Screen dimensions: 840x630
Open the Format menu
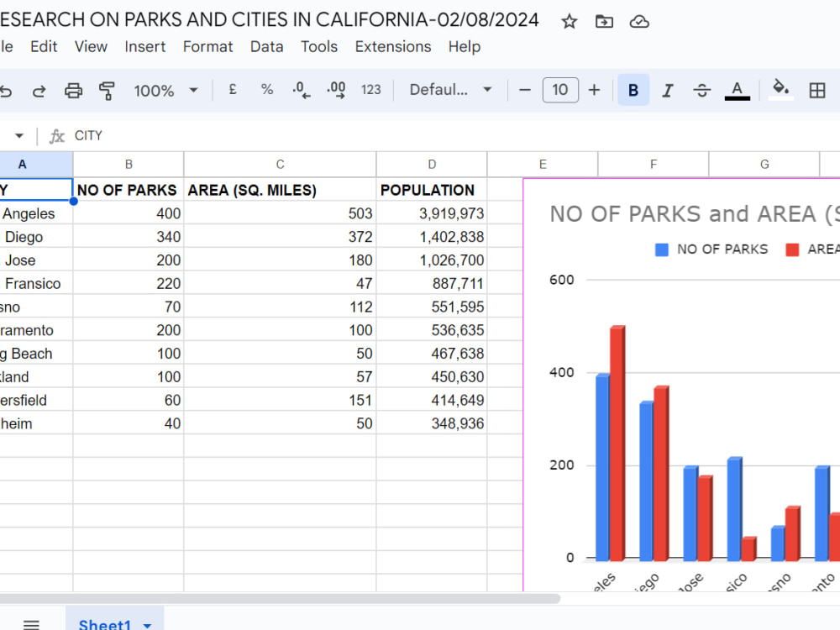point(207,46)
